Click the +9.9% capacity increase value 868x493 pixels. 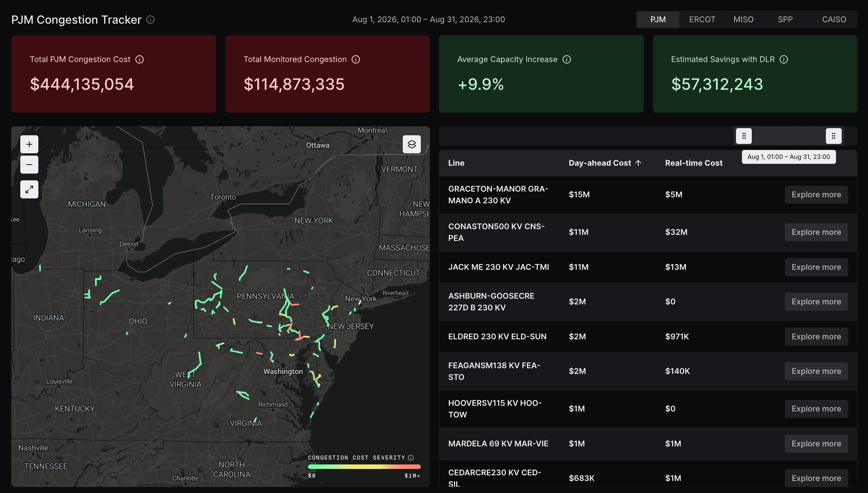click(481, 84)
